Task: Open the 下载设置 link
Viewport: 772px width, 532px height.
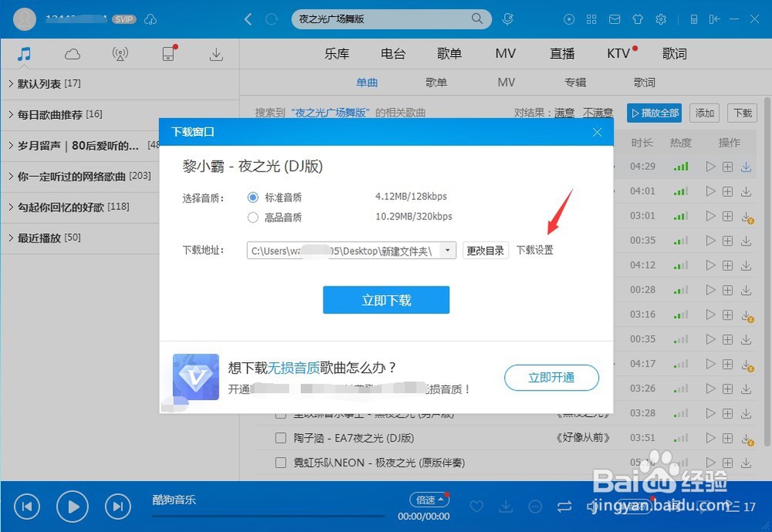Action: 535,250
